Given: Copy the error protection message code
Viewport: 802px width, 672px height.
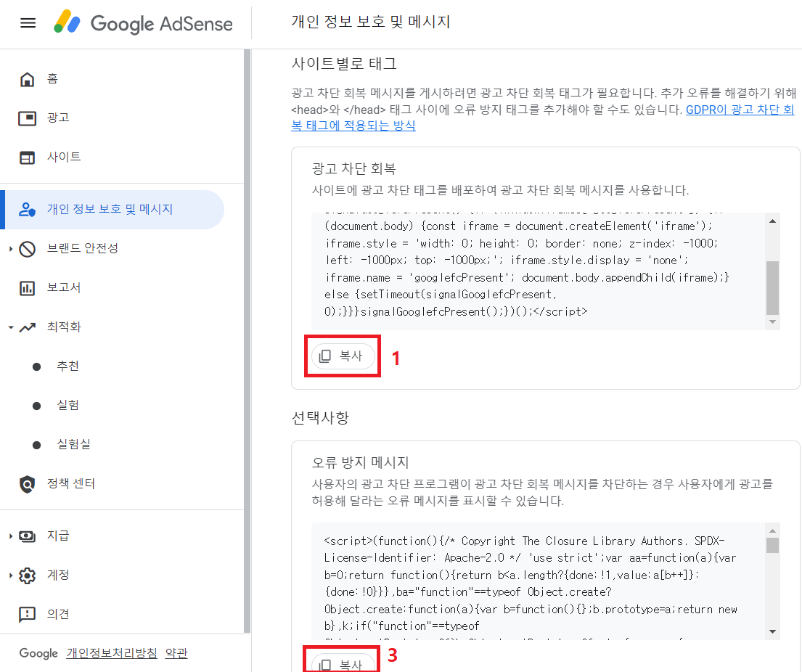Looking at the screenshot, I should (343, 663).
